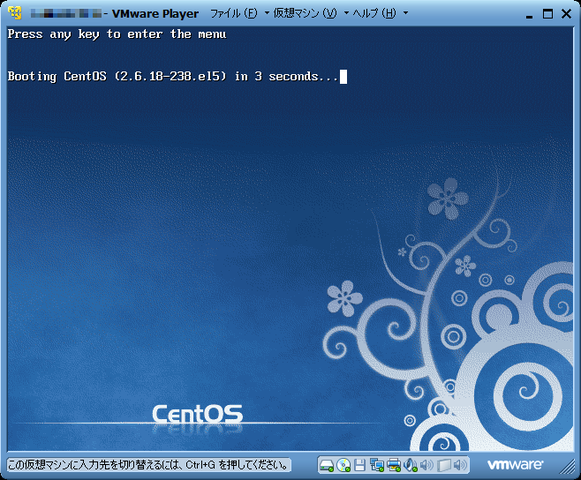Click the CD/DVD drive status icon
Image resolution: width=581 pixels, height=480 pixels.
pyautogui.click(x=343, y=465)
